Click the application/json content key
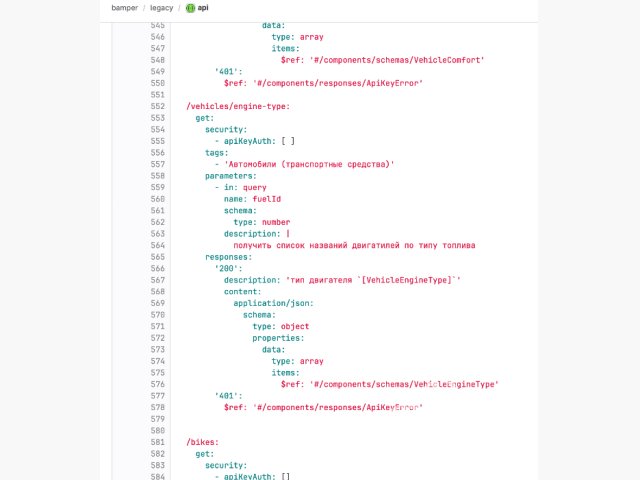The image size is (640, 480). point(273,303)
